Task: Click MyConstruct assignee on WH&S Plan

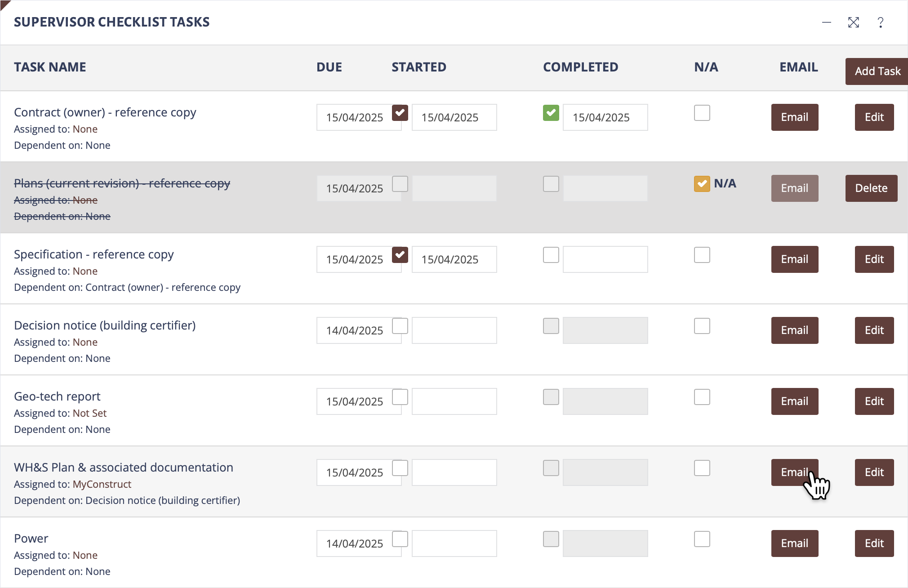Action: pyautogui.click(x=102, y=484)
